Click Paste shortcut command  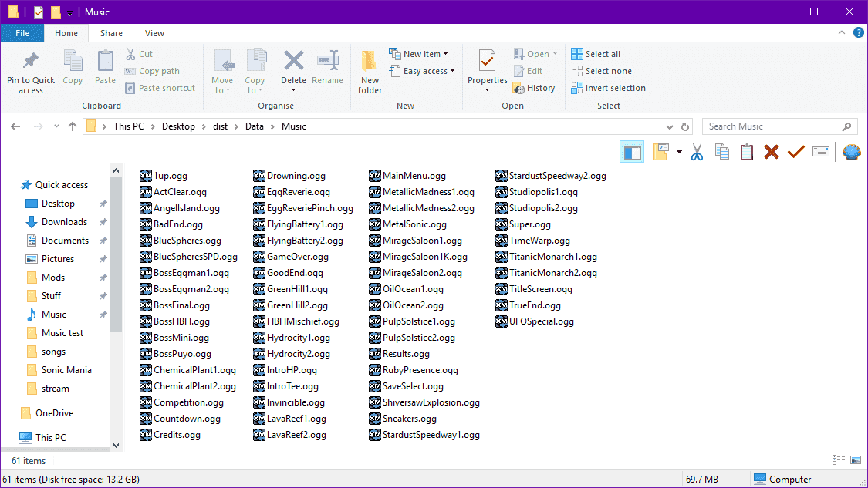pyautogui.click(x=160, y=88)
